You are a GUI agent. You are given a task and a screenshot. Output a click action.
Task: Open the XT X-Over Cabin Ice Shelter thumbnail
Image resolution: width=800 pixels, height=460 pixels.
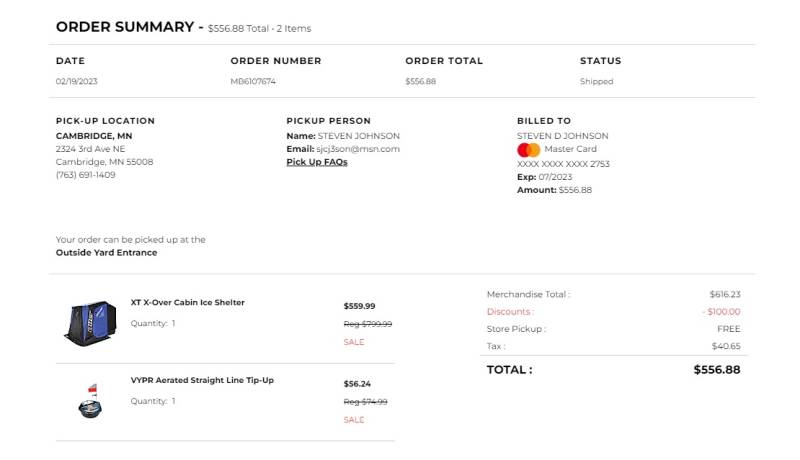[x=91, y=323]
